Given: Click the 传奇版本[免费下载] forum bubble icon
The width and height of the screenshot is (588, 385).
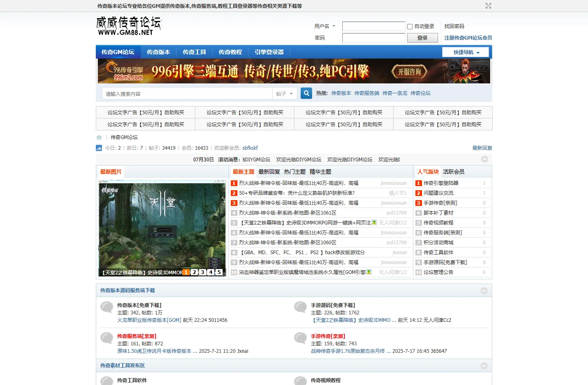Looking at the screenshot, I should 107,307.
